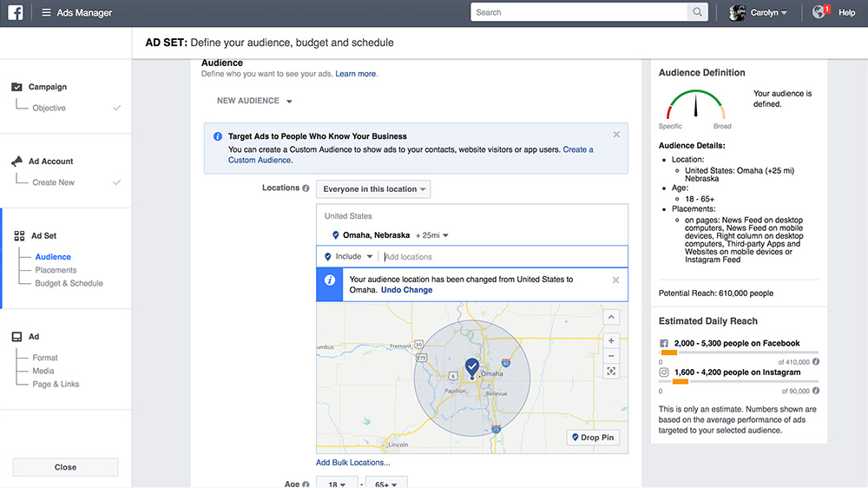Click the Ad Account heading in sidebar
This screenshot has height=488, width=868.
(x=51, y=162)
